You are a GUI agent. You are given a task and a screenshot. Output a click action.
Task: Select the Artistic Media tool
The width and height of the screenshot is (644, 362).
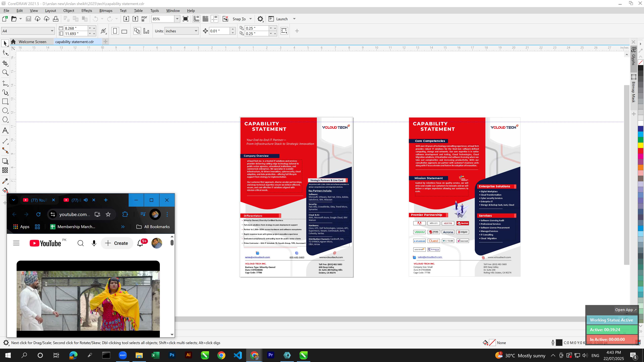5,93
